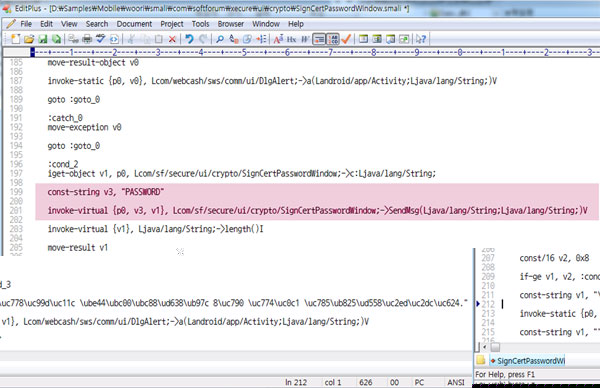Toggle Word Wrap with the W icon
Screen dimensions: 600x388
(305, 39)
